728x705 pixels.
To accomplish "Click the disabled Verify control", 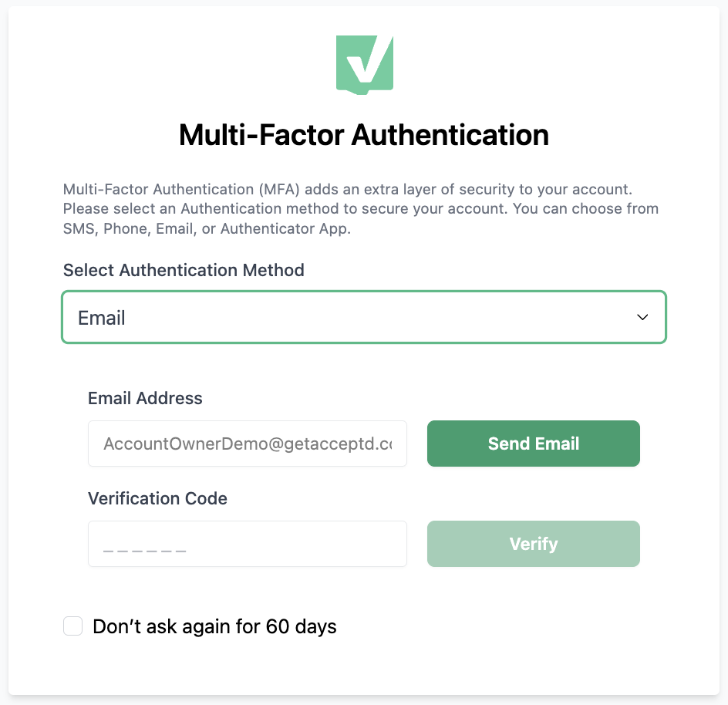I will tap(533, 544).
